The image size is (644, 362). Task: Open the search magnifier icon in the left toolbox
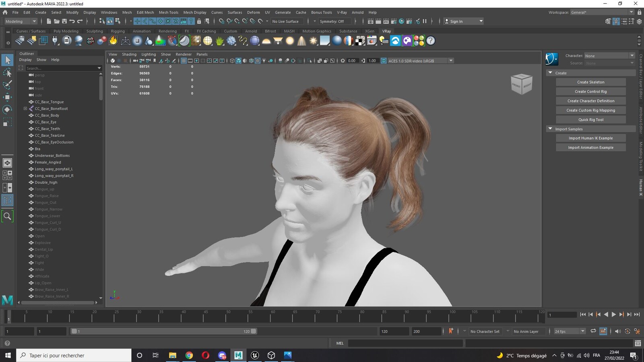pyautogui.click(x=7, y=216)
